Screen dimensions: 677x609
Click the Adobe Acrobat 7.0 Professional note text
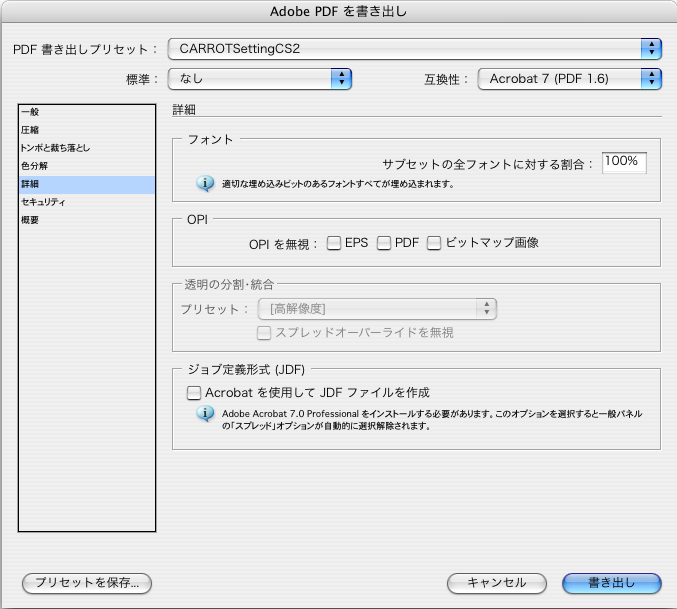click(432, 420)
